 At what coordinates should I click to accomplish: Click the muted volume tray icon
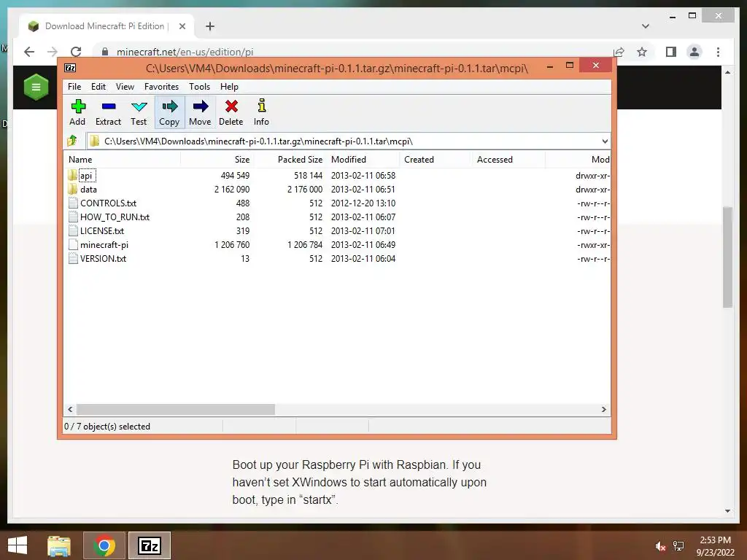coord(659,546)
